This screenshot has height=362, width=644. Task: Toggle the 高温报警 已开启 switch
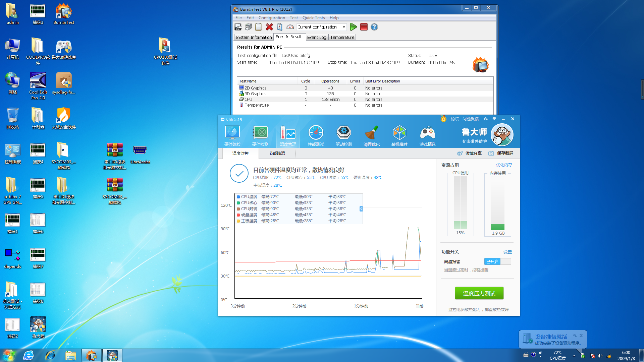pos(497,261)
